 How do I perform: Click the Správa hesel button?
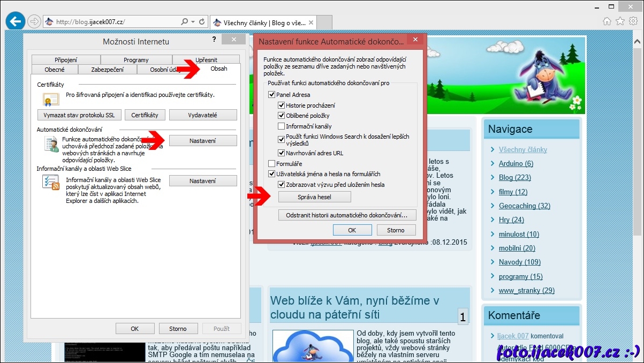click(314, 197)
